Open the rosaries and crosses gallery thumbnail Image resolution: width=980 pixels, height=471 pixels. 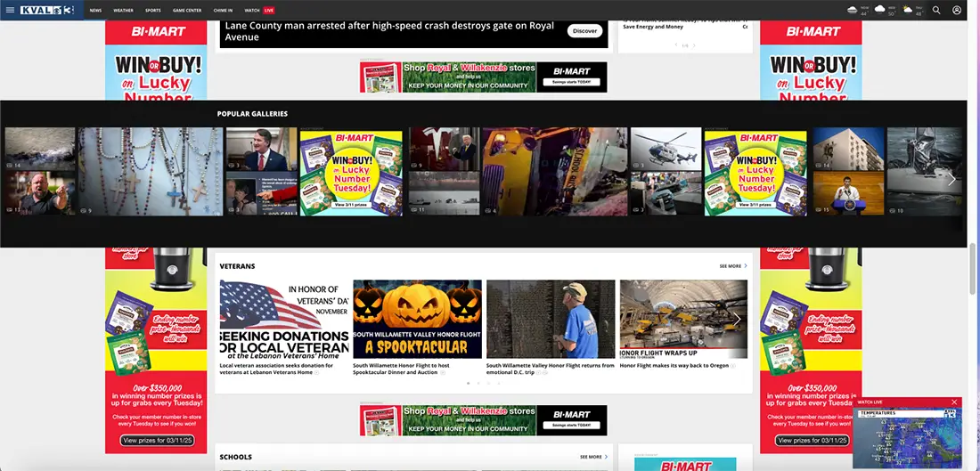(x=151, y=172)
